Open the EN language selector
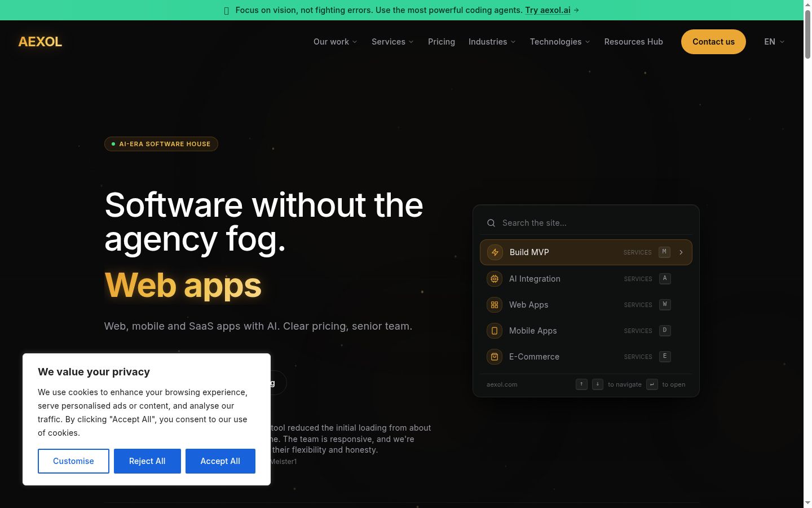 775,42
